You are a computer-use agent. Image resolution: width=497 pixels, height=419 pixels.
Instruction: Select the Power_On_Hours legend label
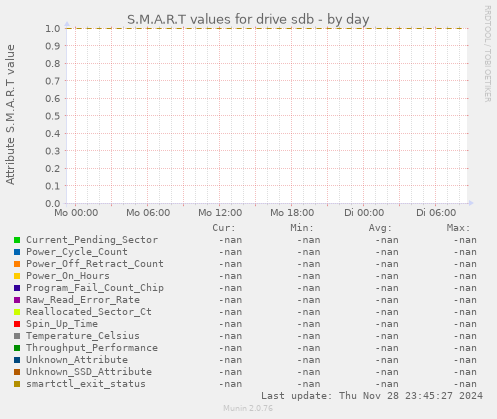tap(68, 276)
